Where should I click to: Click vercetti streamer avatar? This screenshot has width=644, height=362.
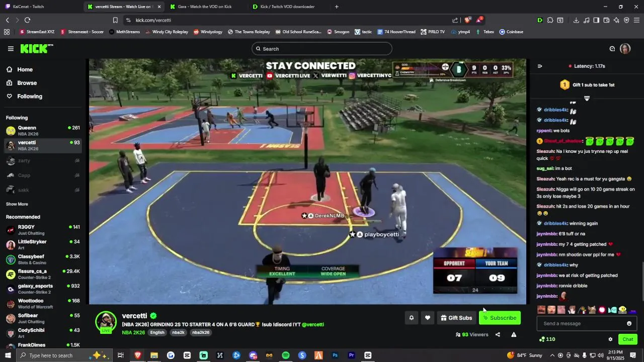tap(106, 322)
